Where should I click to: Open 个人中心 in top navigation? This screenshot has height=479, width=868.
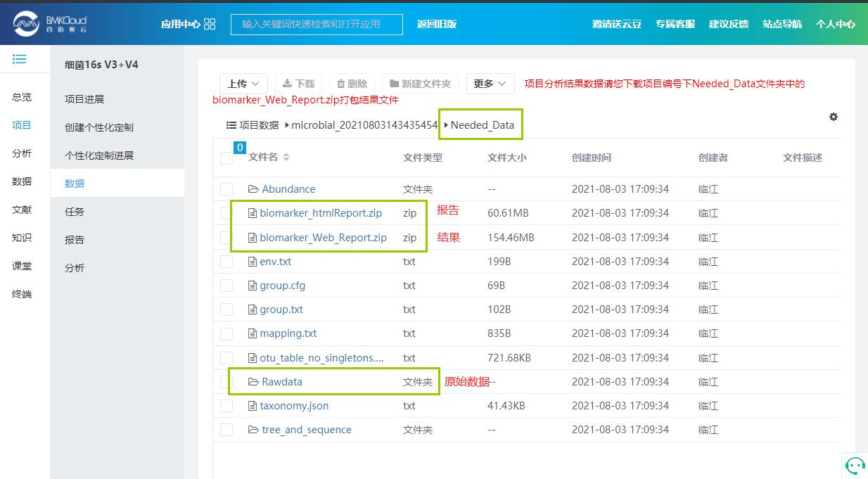835,24
